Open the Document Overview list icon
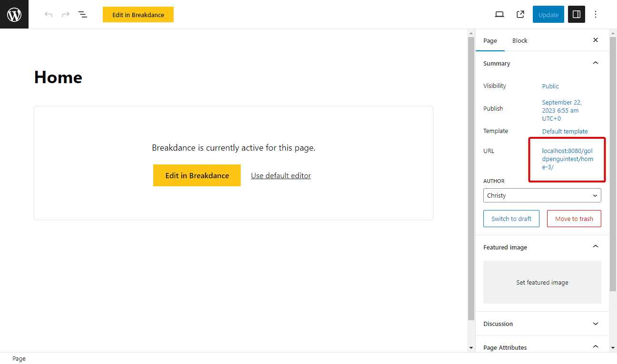The image size is (617, 364). [83, 14]
